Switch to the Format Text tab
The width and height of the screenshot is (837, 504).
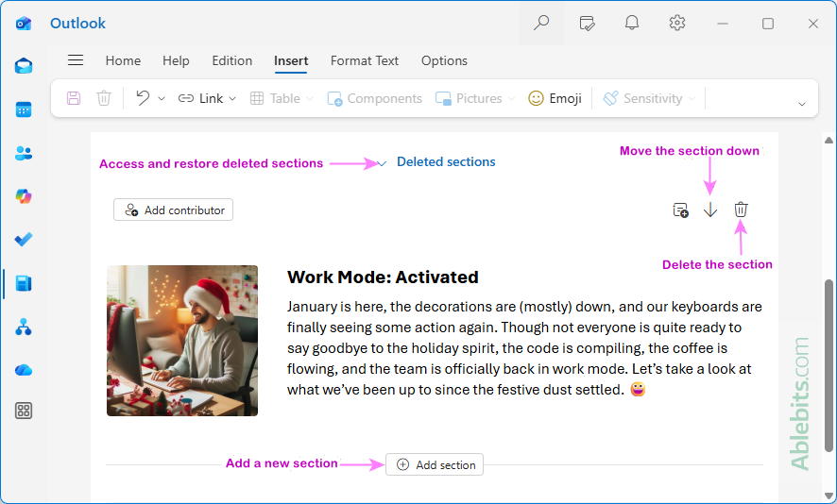coord(365,60)
